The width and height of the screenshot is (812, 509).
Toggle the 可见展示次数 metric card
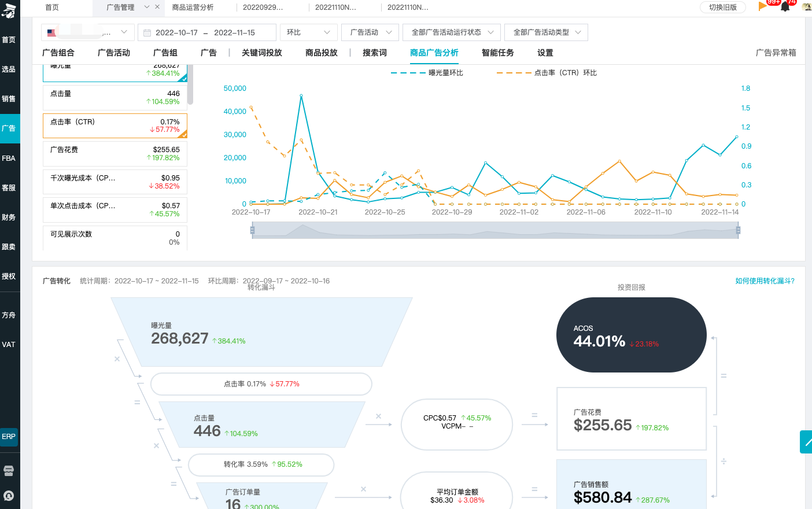(115, 238)
